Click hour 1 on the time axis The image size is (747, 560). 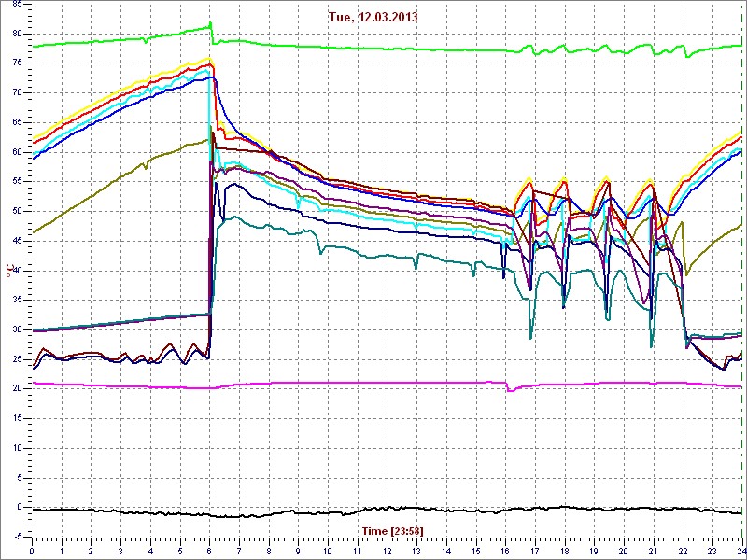[62, 551]
